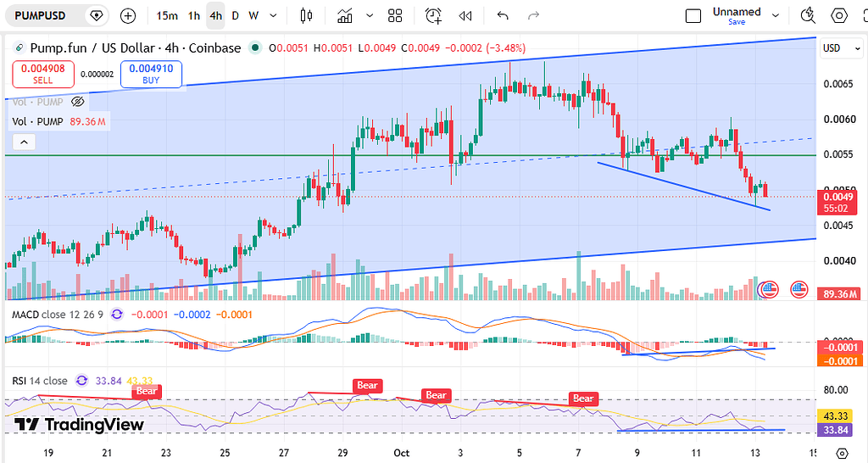The height and width of the screenshot is (463, 868).
Task: Click the first Bear label on RSI
Action: [146, 392]
